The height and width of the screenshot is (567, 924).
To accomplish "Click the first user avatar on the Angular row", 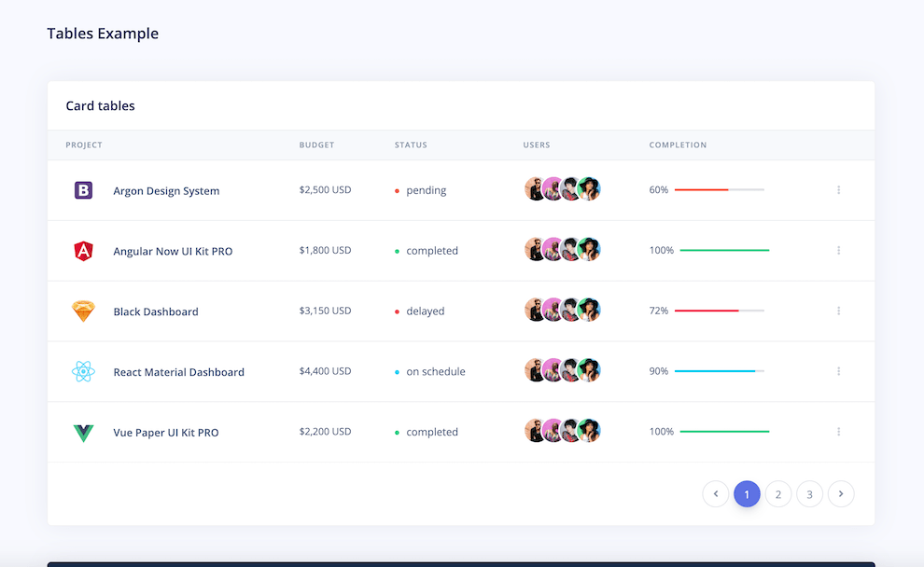I will coord(535,249).
